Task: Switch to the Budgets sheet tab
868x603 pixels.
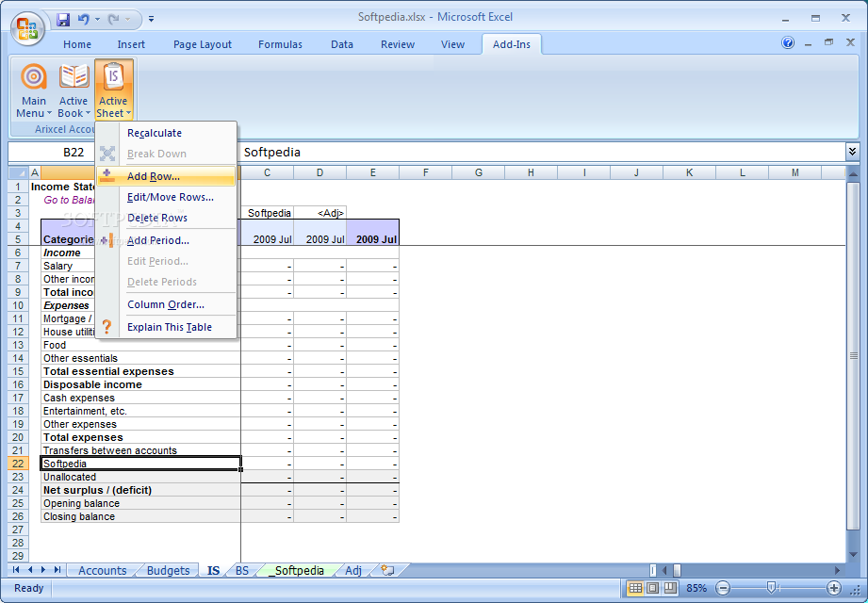Action: coord(169,570)
